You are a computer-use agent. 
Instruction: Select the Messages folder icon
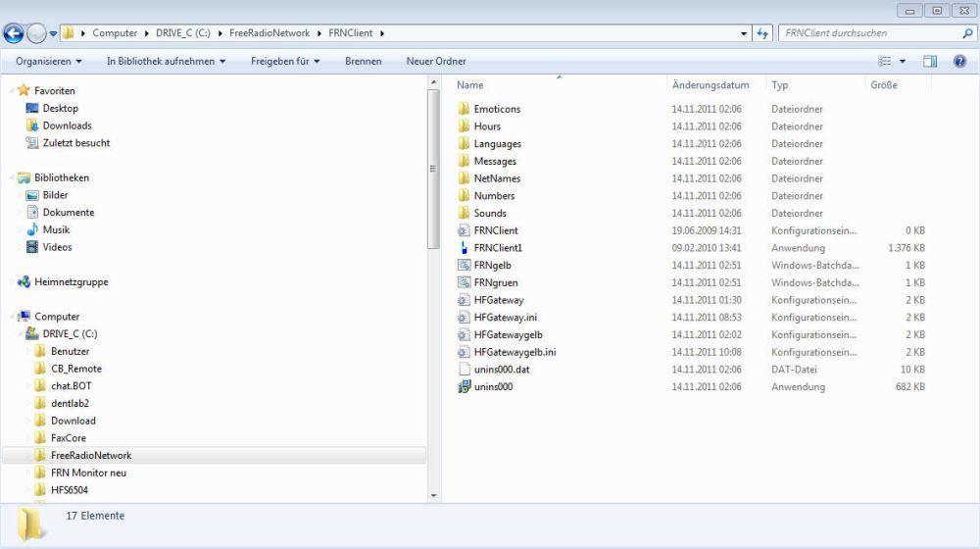pos(464,162)
